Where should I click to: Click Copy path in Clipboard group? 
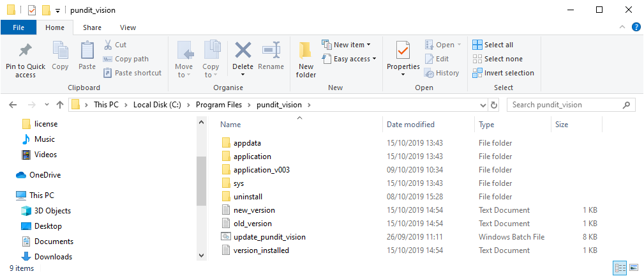pos(126,59)
